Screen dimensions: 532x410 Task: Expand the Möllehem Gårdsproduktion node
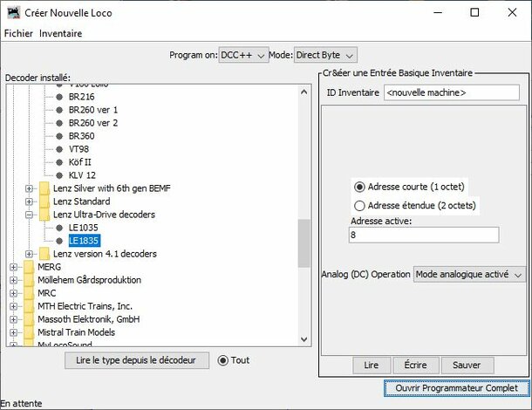point(13,280)
